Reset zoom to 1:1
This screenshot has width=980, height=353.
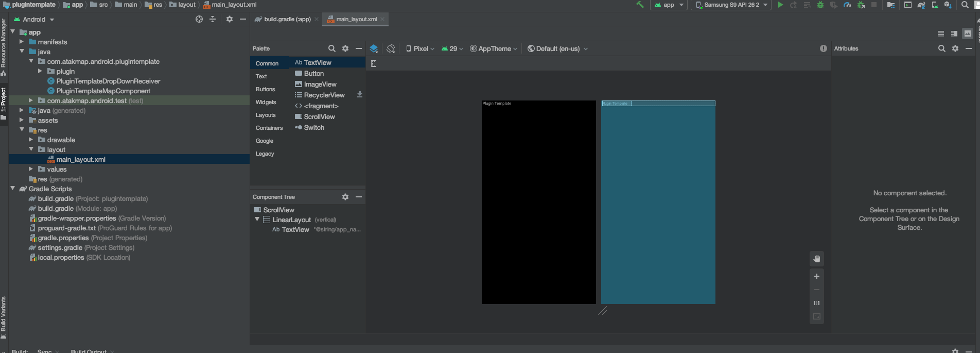817,303
